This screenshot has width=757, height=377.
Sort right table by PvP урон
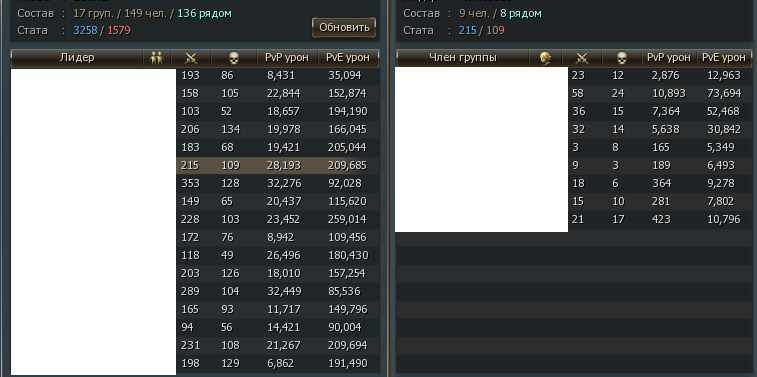[x=669, y=58]
